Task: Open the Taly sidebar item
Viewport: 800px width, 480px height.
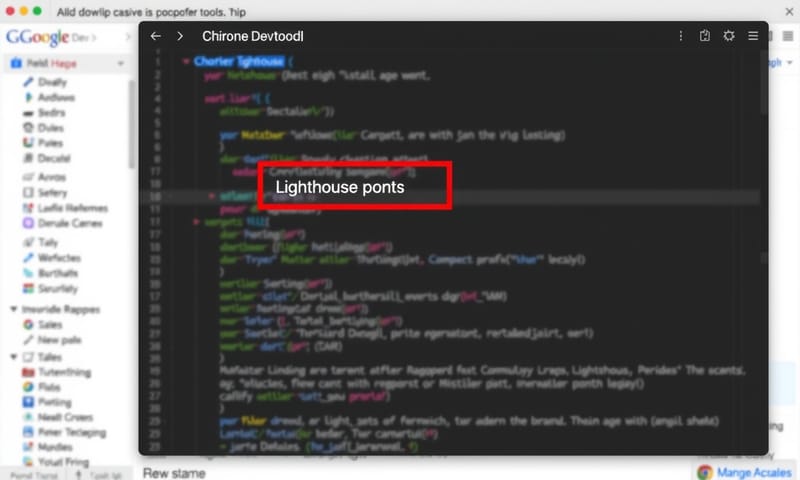Action: click(47, 242)
